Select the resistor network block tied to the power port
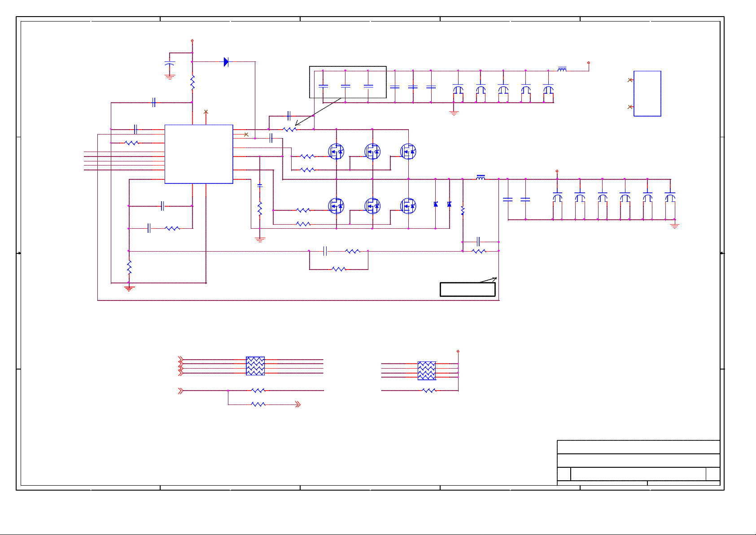756x535 pixels. pyautogui.click(x=427, y=371)
